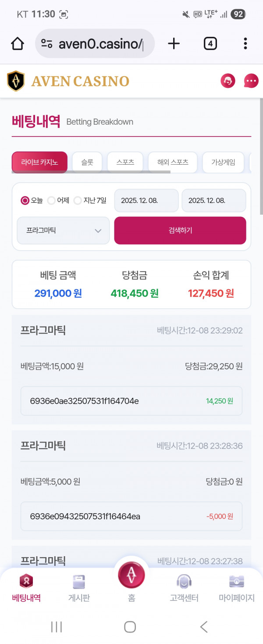Switch to the 슬롯 tab
The image size is (263, 644).
click(87, 162)
